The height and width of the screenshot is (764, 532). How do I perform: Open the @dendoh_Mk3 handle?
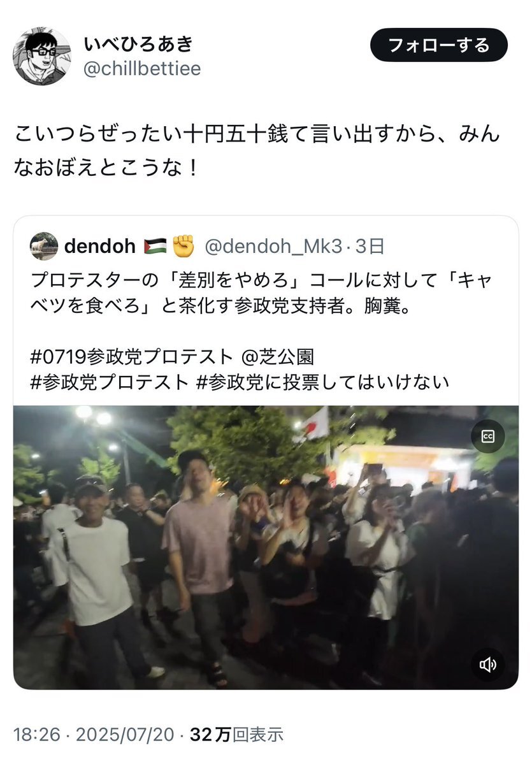tap(273, 247)
